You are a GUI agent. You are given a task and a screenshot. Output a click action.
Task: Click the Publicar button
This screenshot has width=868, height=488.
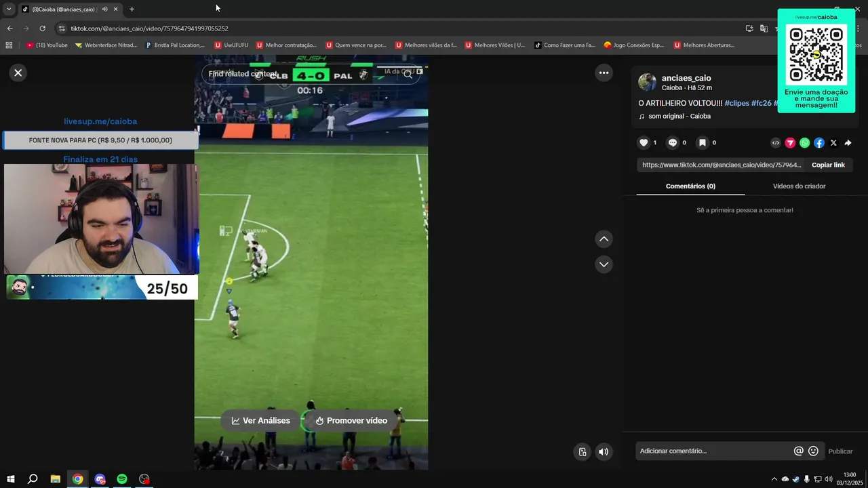(840, 451)
